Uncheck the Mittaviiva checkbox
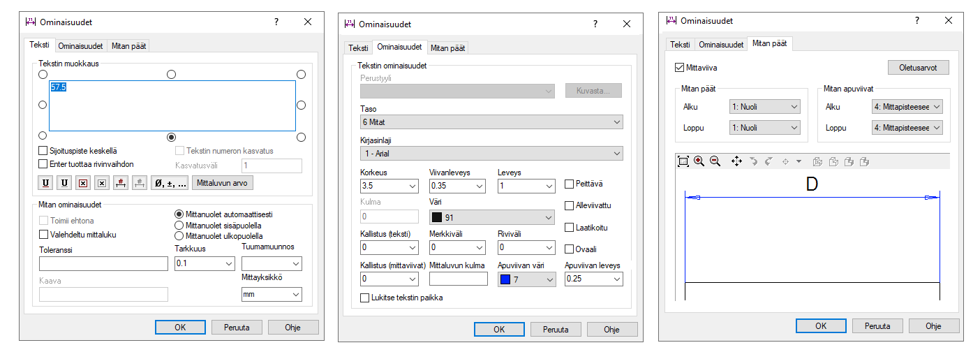Screen dimensions: 980x359 680,68
